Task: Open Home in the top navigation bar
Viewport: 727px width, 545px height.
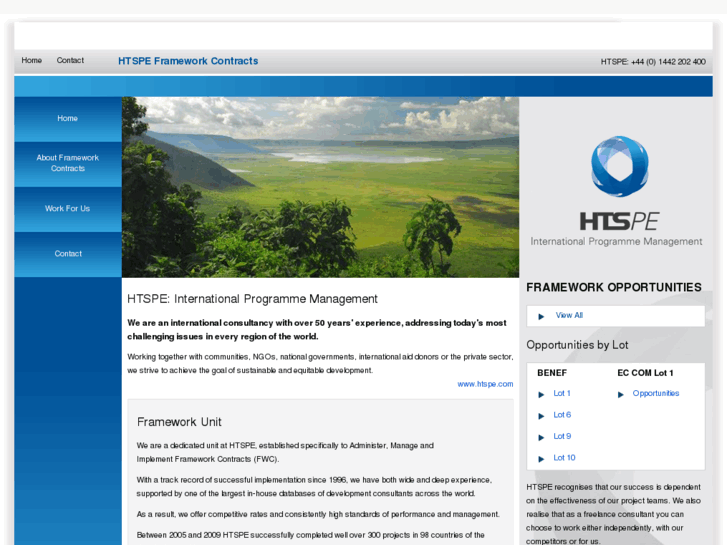Action: (32, 60)
